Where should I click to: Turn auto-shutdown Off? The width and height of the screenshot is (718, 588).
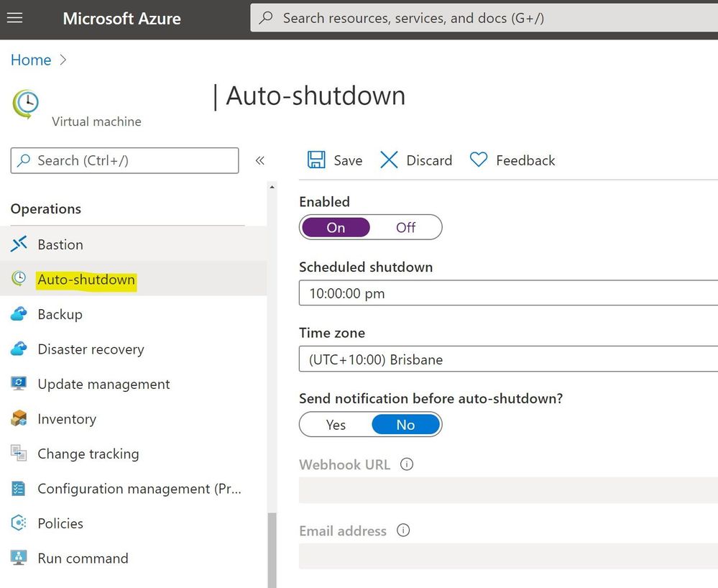[x=405, y=227]
